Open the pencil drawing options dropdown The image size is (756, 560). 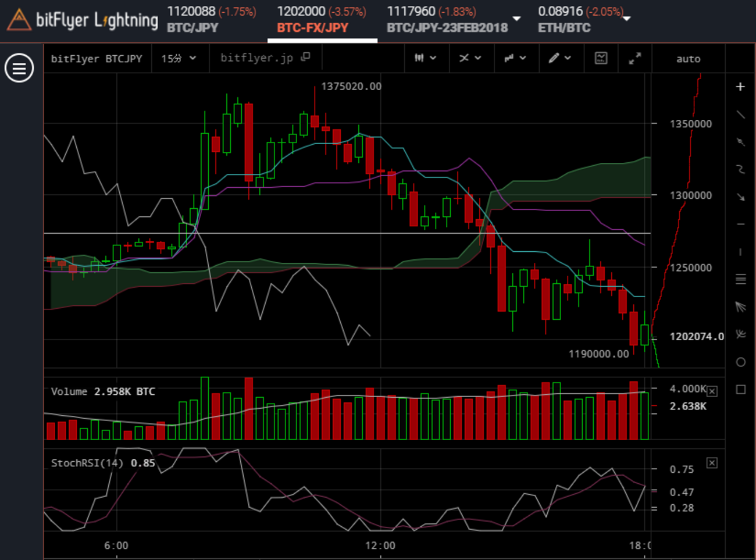tap(559, 58)
